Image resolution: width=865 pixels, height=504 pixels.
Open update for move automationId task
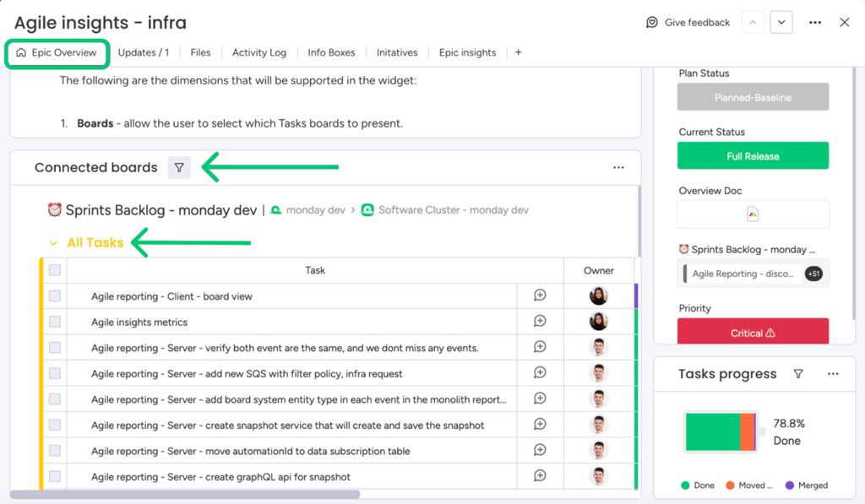click(540, 450)
